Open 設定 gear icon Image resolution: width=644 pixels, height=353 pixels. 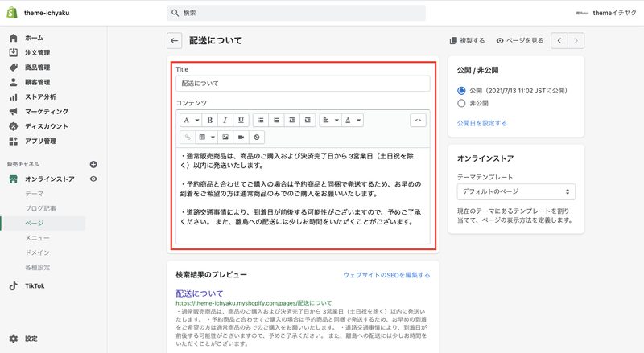click(14, 339)
